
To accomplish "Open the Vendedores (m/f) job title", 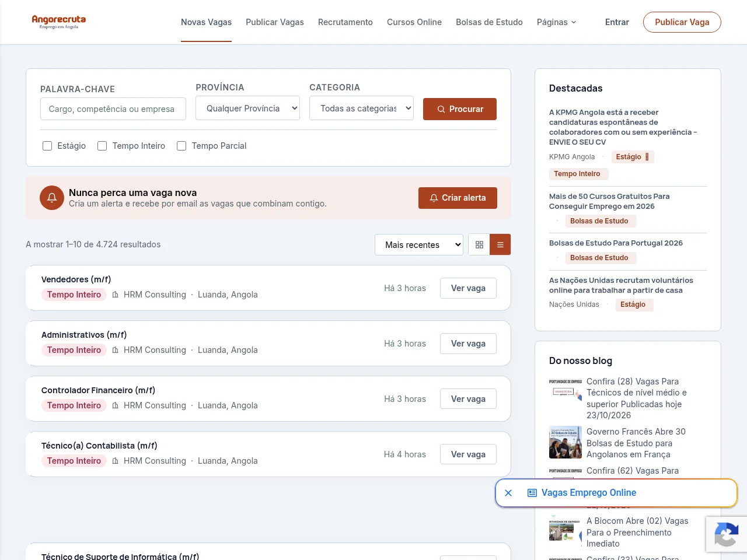I will click(x=76, y=279).
